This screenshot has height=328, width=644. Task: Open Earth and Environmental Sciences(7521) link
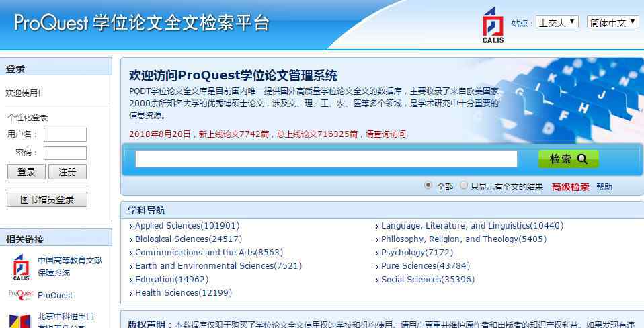point(218,266)
